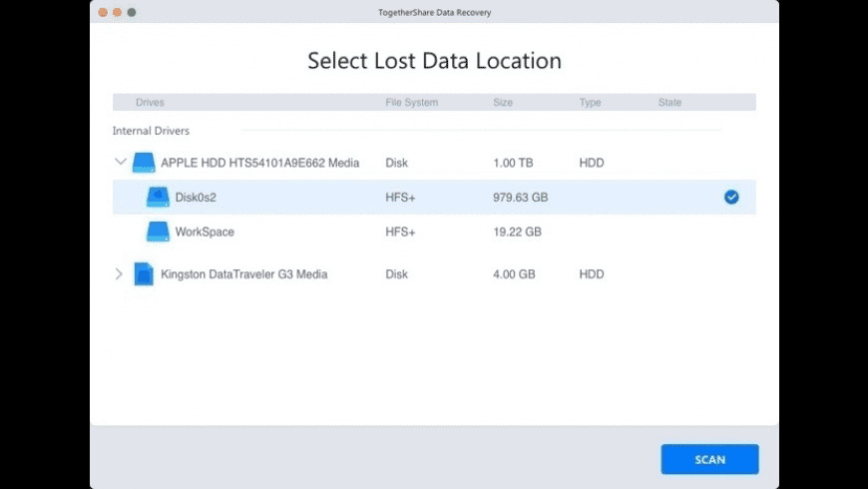This screenshot has width=868, height=489.
Task: Click the Disk0s2 partition icon
Action: pos(158,198)
